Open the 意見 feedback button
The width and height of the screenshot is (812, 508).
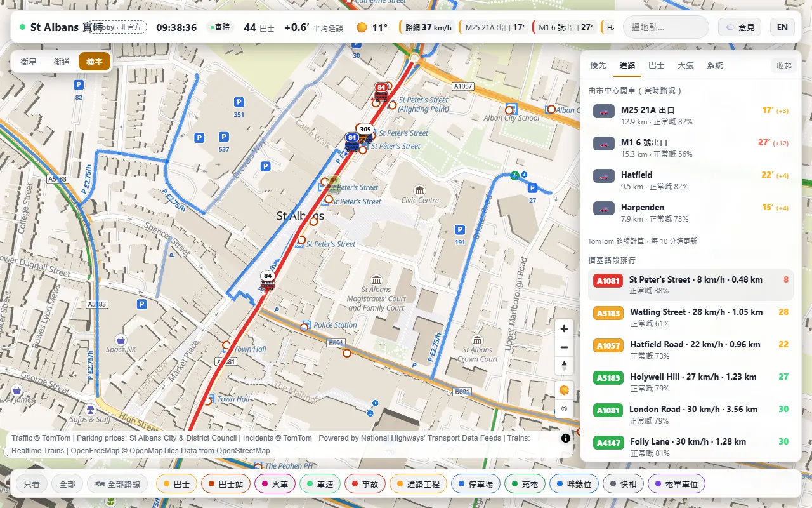coord(740,27)
